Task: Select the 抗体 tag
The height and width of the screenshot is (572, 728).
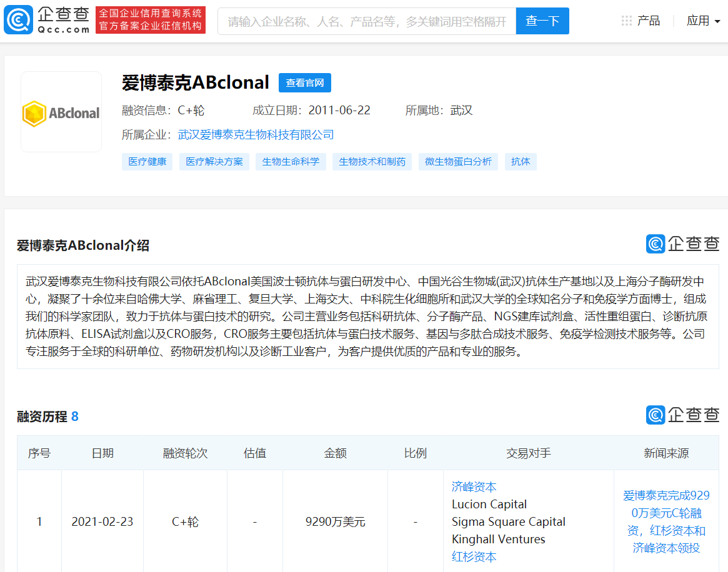Action: (521, 162)
